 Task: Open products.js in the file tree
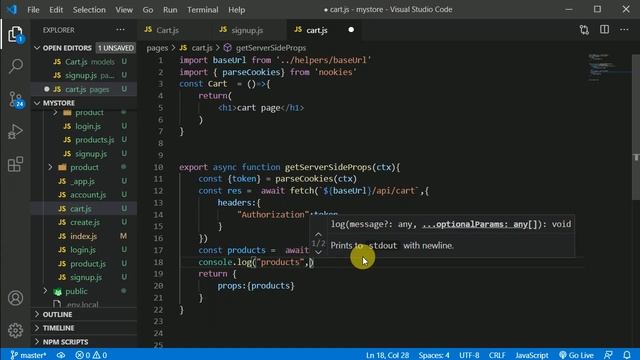84,140
